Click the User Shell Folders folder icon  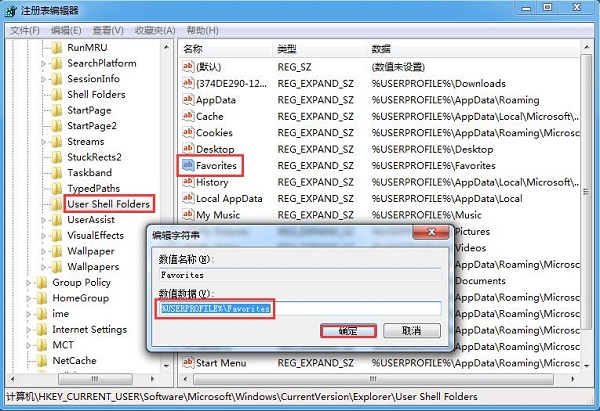point(56,204)
